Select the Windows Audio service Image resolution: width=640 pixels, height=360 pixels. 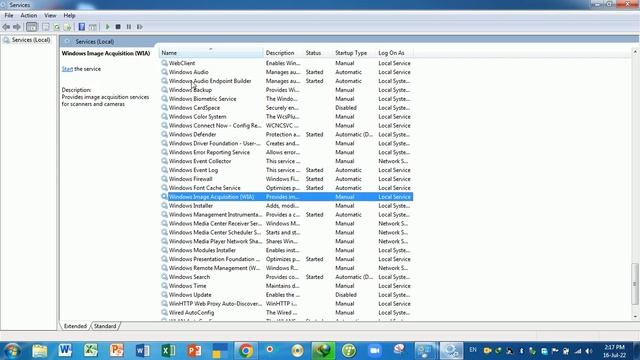pyautogui.click(x=286, y=72)
